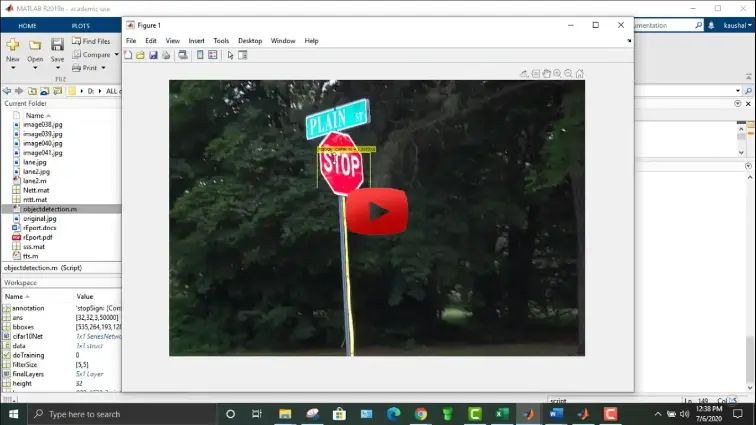Click the Save figure icon in Figure toolbar
The image size is (756, 425).
tap(153, 55)
